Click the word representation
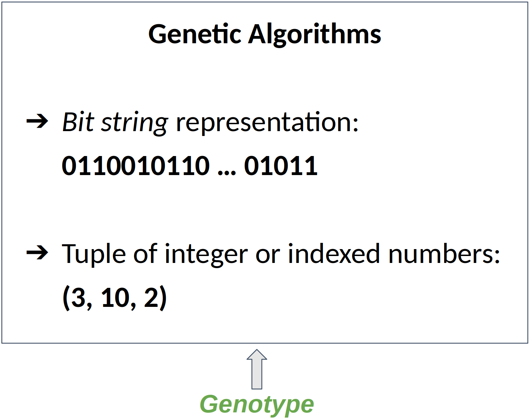This screenshot has height=420, width=530. 267,122
